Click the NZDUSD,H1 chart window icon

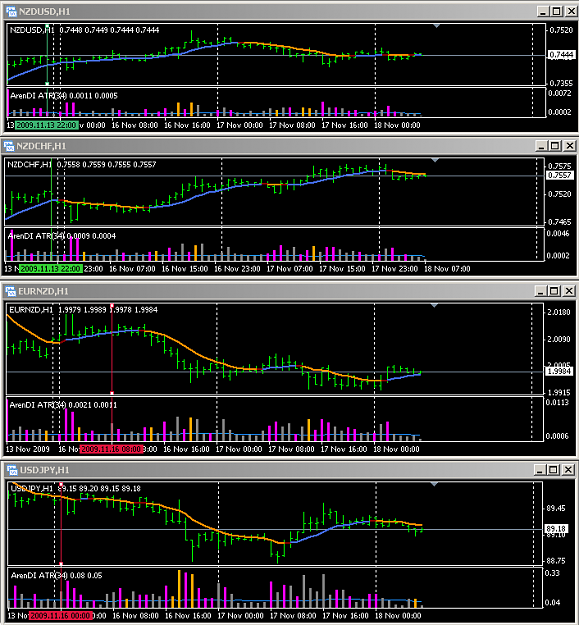click(x=12, y=12)
